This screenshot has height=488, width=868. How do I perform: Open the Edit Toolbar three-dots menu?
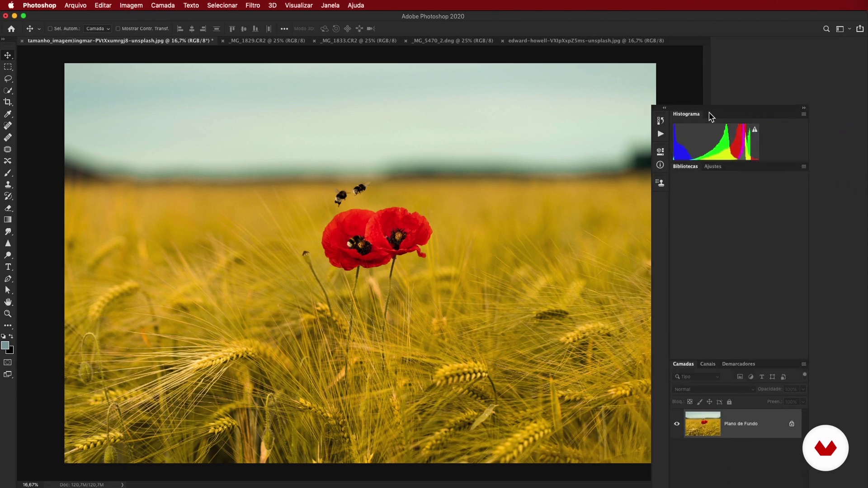(8, 325)
